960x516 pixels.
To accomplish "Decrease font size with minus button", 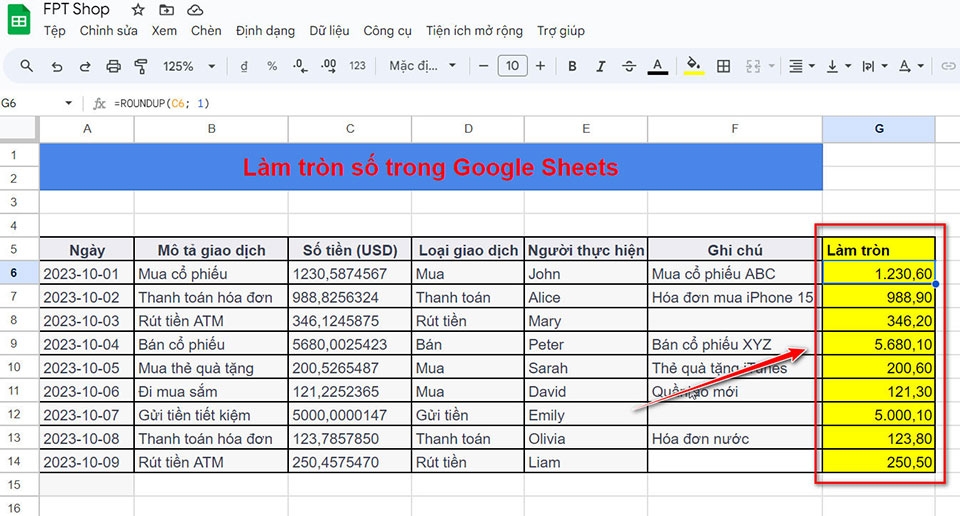I will 483,65.
